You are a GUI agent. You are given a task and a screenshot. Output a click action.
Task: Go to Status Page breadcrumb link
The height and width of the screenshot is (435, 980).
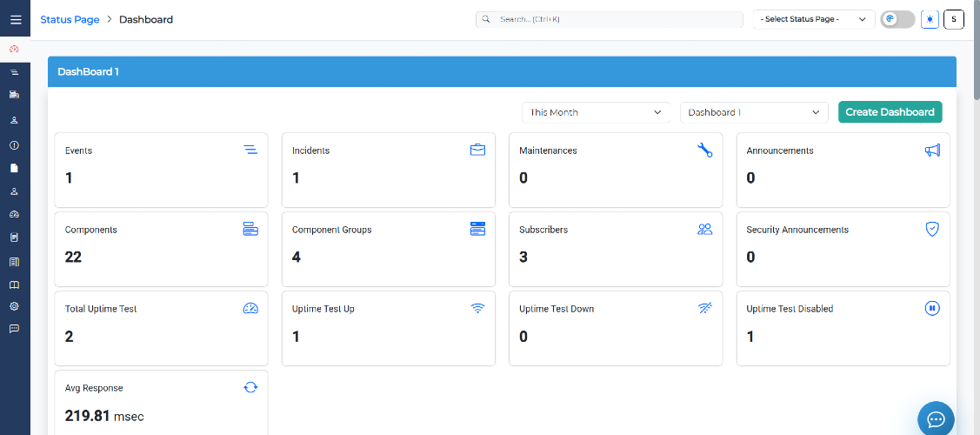[70, 19]
